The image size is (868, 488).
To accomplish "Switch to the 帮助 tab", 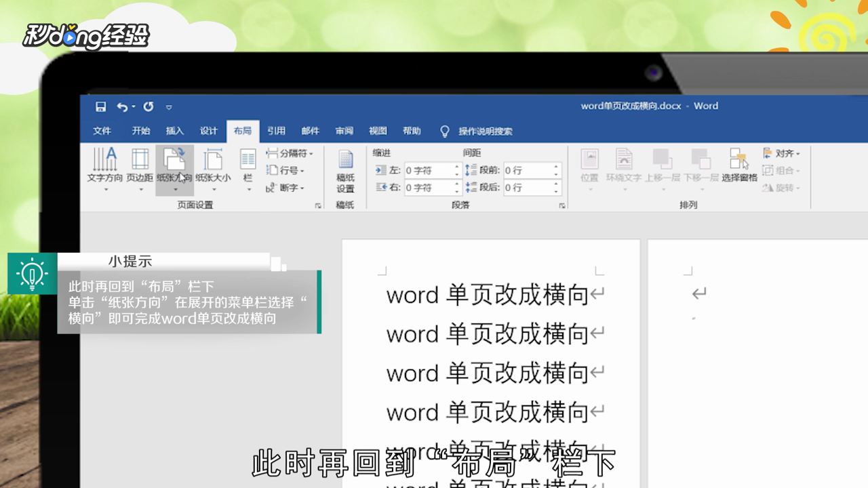I will click(x=412, y=131).
